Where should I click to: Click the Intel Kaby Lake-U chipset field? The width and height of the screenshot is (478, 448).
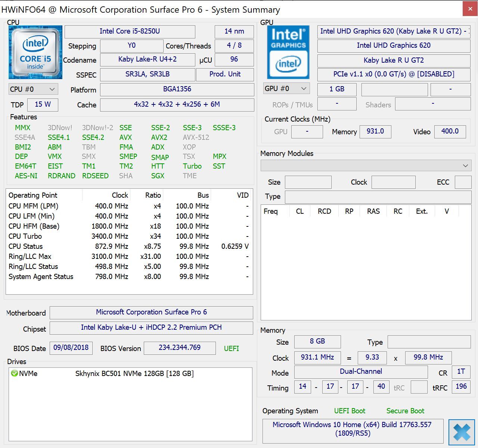(x=151, y=328)
